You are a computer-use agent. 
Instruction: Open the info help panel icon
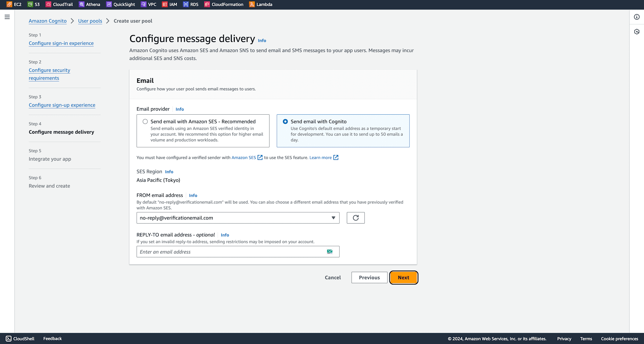click(x=637, y=17)
